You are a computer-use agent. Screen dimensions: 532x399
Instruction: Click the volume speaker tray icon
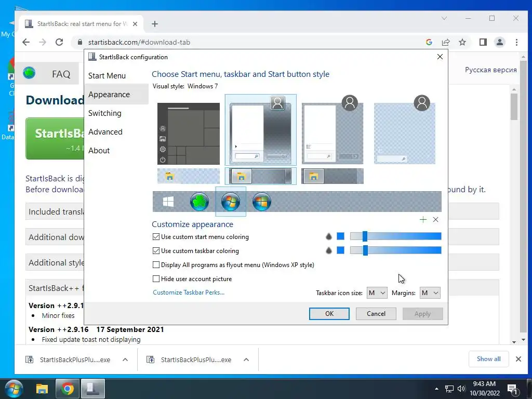pos(461,389)
